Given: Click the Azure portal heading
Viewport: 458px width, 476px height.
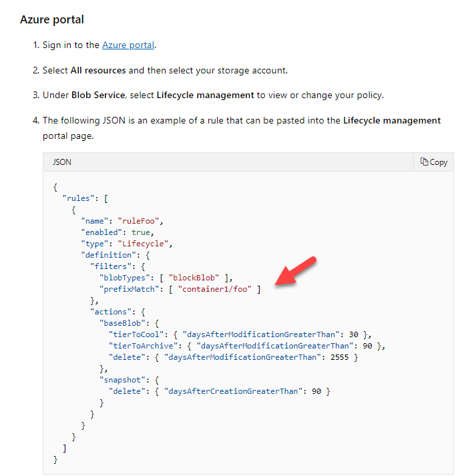Looking at the screenshot, I should point(52,20).
